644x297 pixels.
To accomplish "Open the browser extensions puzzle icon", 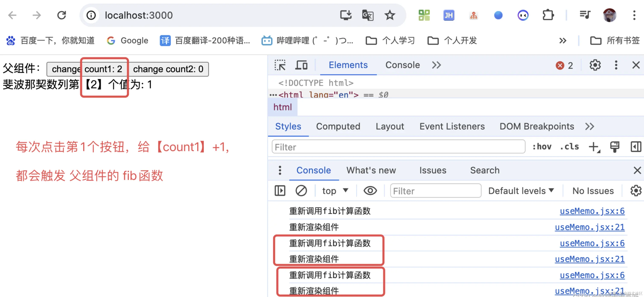I will [548, 15].
